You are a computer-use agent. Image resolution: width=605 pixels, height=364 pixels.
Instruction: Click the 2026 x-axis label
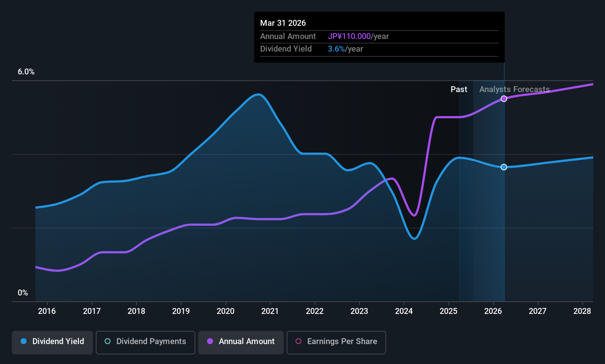point(493,311)
